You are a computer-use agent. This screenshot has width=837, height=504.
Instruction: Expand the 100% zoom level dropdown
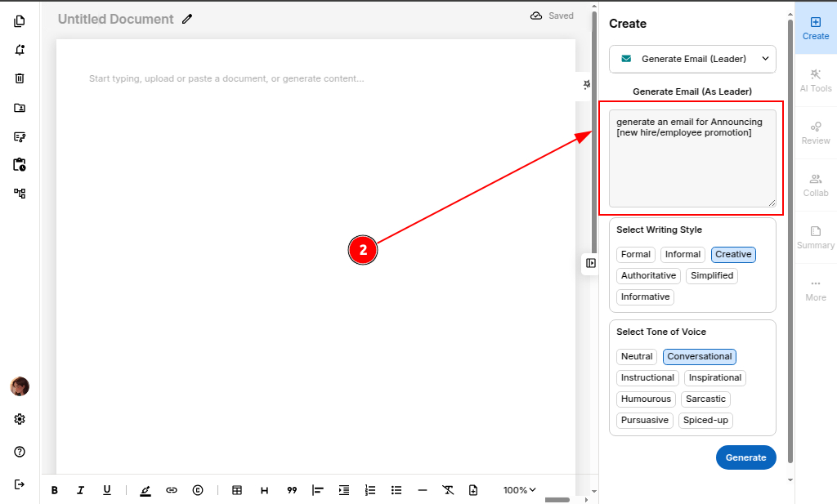(x=520, y=490)
